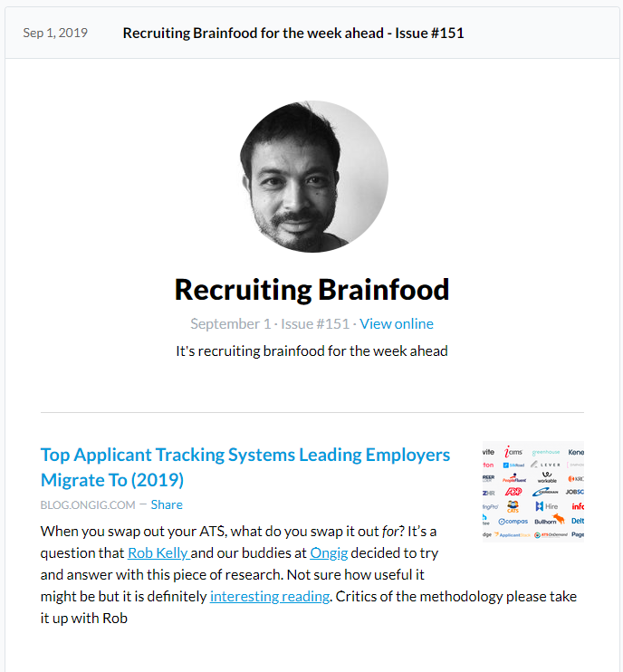Click the 'Sep 1, 2019' date

point(55,33)
